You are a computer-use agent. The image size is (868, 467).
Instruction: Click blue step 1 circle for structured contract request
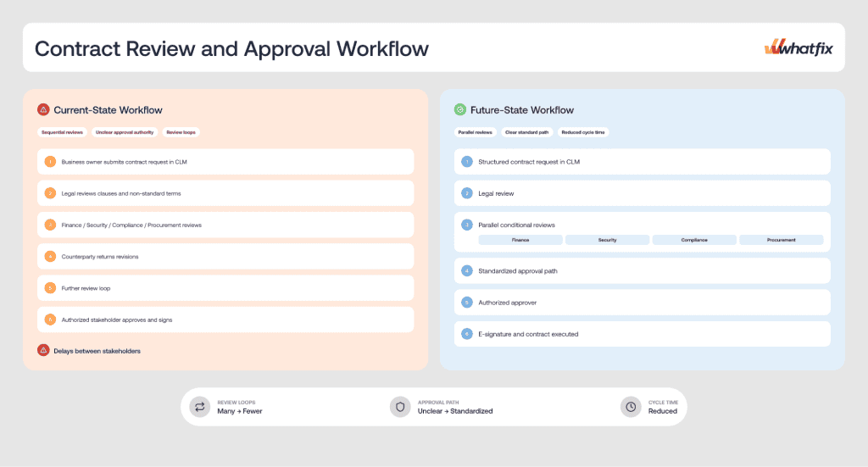(x=467, y=162)
